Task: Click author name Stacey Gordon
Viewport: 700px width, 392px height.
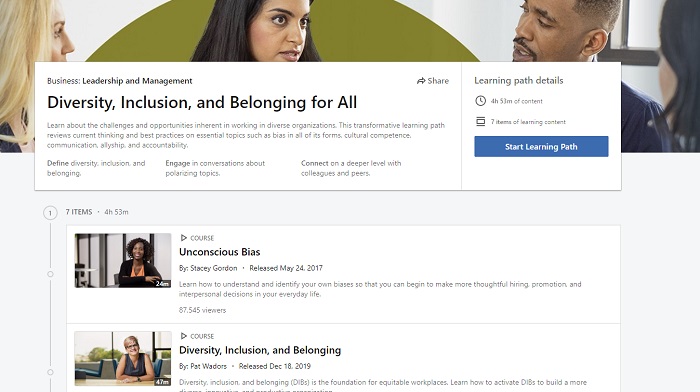Action: point(214,268)
